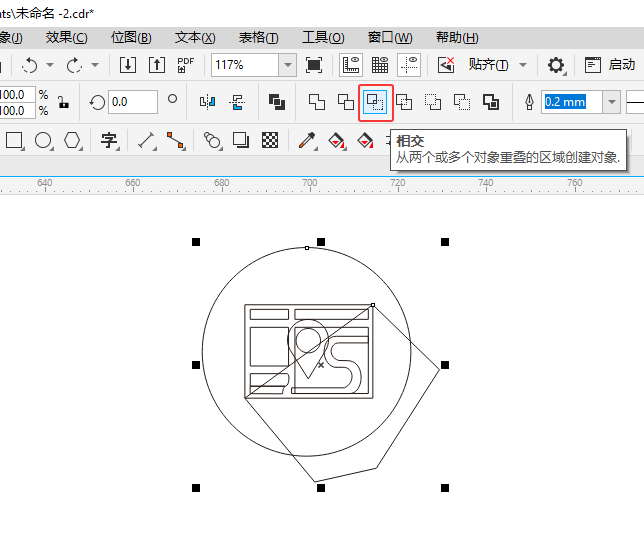Click the Front minus back icon
The height and width of the screenshot is (552, 644).
pyautogui.click(x=433, y=102)
